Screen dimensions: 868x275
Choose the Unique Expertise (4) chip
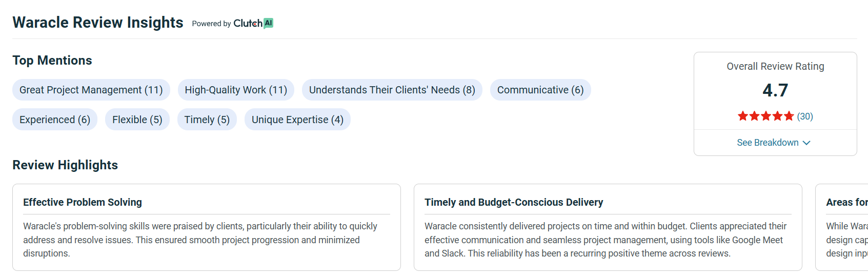click(x=297, y=120)
